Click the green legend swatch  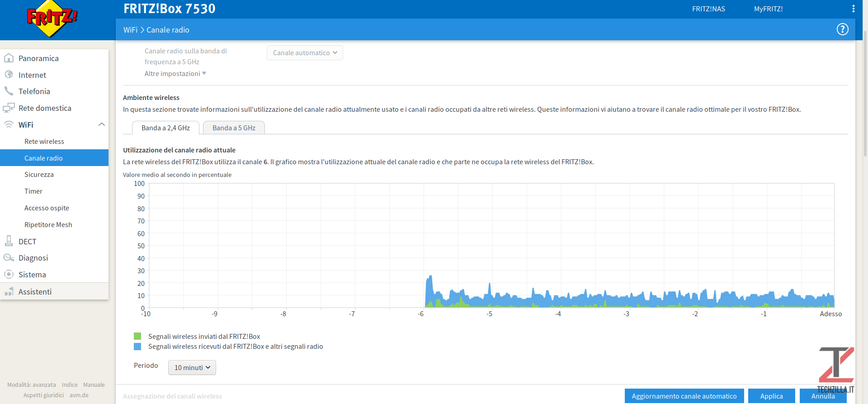tap(137, 336)
